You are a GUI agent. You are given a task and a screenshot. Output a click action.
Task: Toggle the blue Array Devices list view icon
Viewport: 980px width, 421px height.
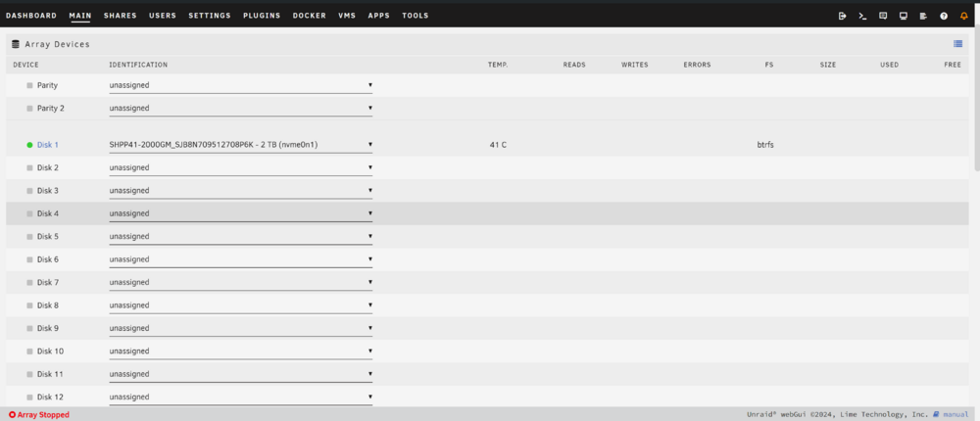coord(958,44)
